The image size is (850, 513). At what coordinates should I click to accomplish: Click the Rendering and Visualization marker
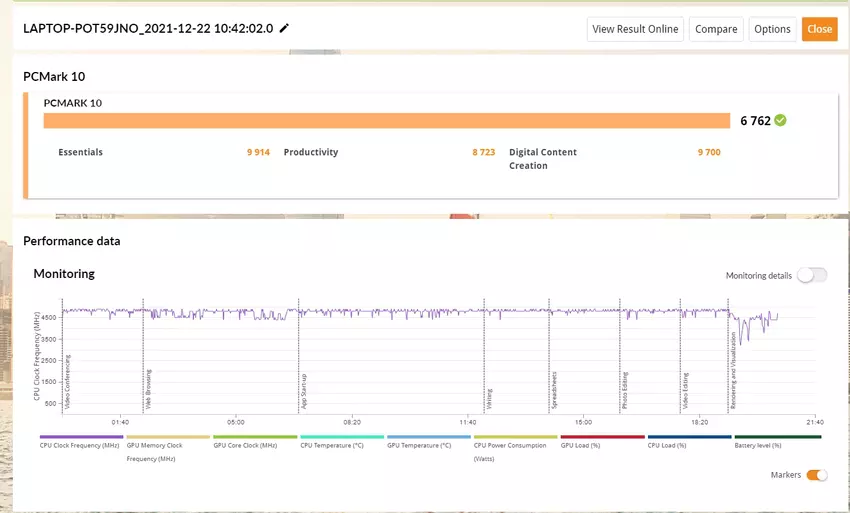731,370
